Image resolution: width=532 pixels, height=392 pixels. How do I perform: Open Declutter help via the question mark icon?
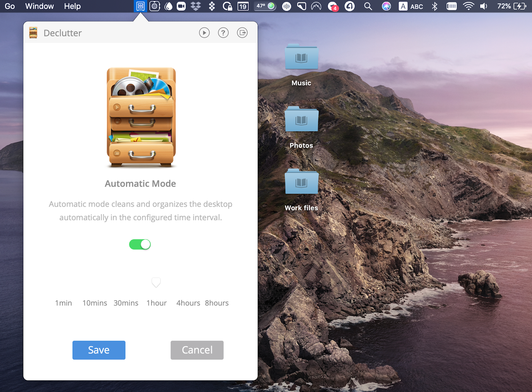(x=223, y=33)
